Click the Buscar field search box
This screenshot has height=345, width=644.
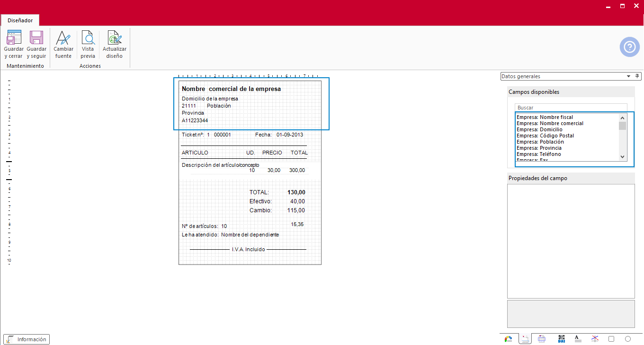(x=571, y=108)
